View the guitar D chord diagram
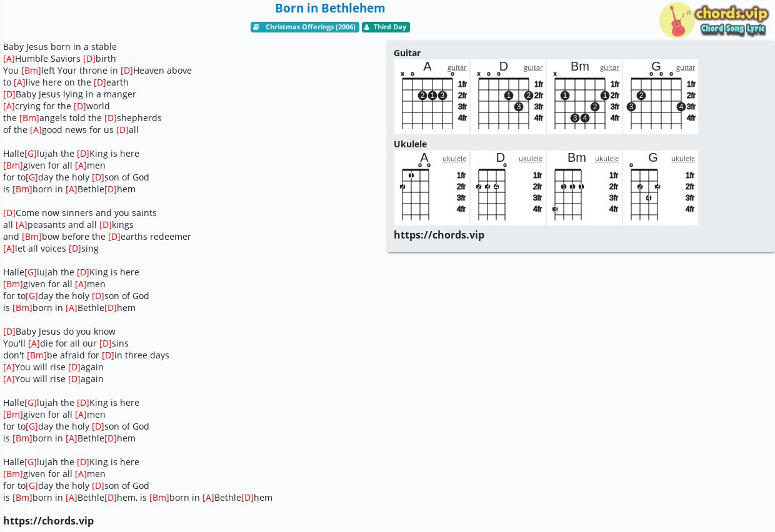775x532 pixels. click(508, 97)
